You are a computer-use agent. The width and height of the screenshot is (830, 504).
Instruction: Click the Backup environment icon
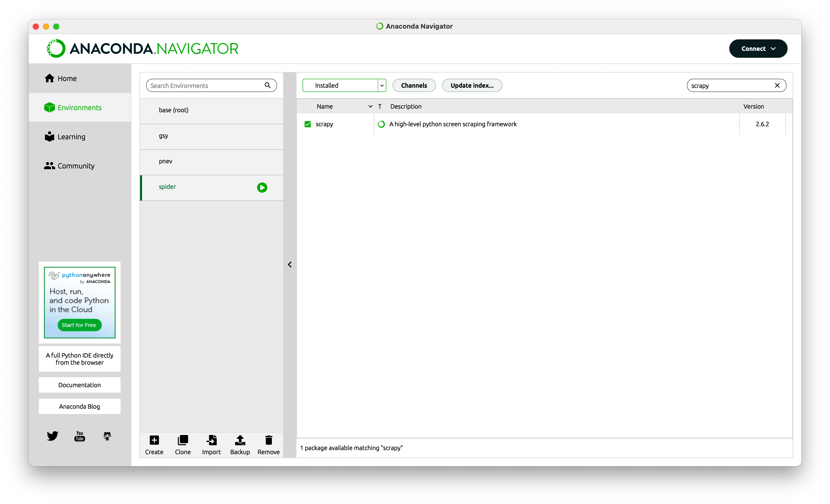coord(240,440)
